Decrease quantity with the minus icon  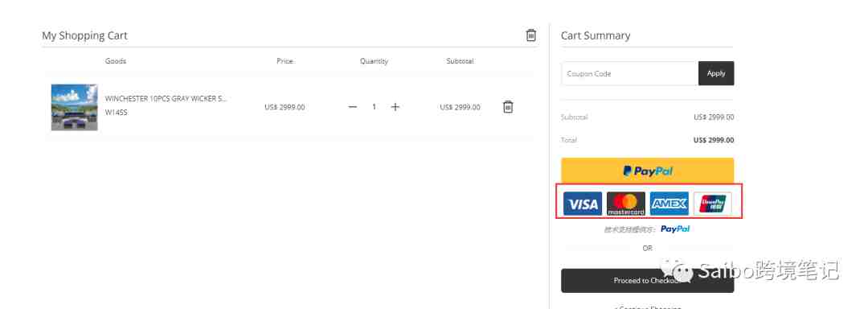pyautogui.click(x=353, y=107)
